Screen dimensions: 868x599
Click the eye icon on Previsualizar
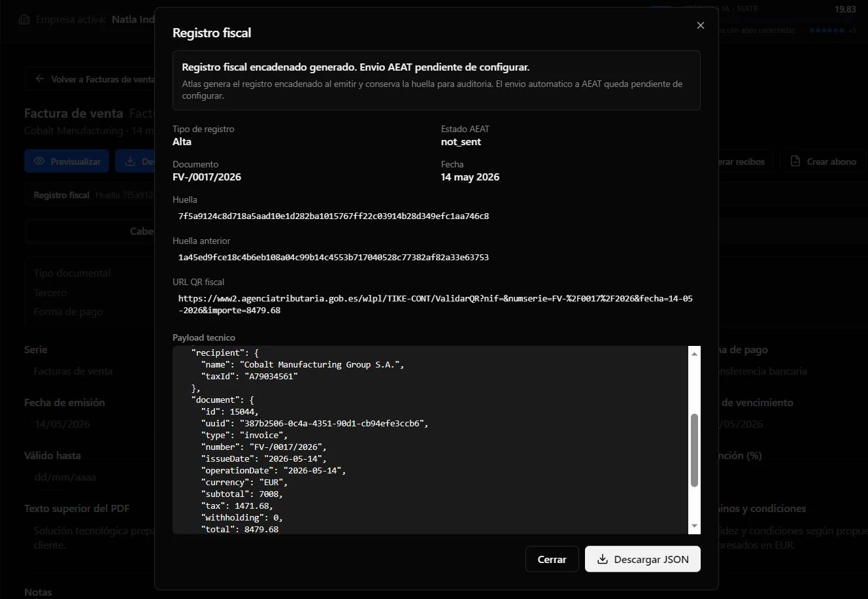(39, 162)
